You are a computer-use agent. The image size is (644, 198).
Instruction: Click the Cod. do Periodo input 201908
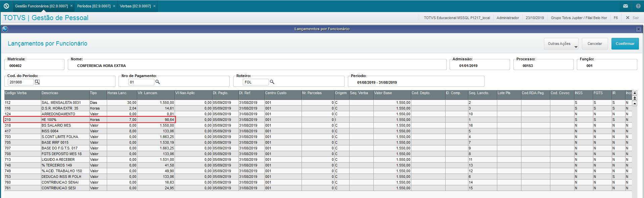[x=20, y=82]
